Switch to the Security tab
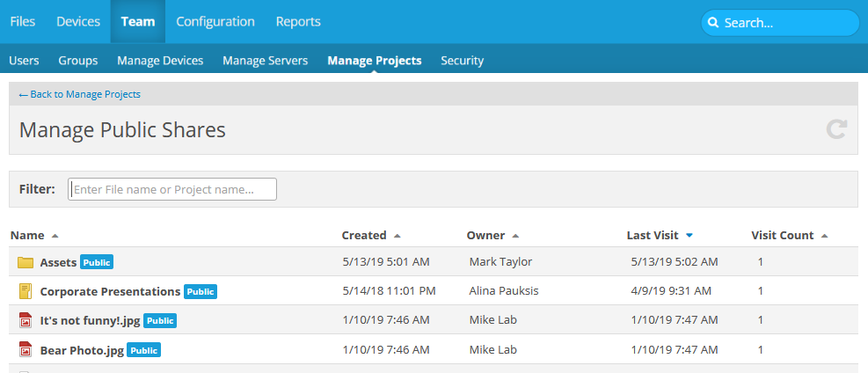The height and width of the screenshot is (373, 868). [462, 61]
